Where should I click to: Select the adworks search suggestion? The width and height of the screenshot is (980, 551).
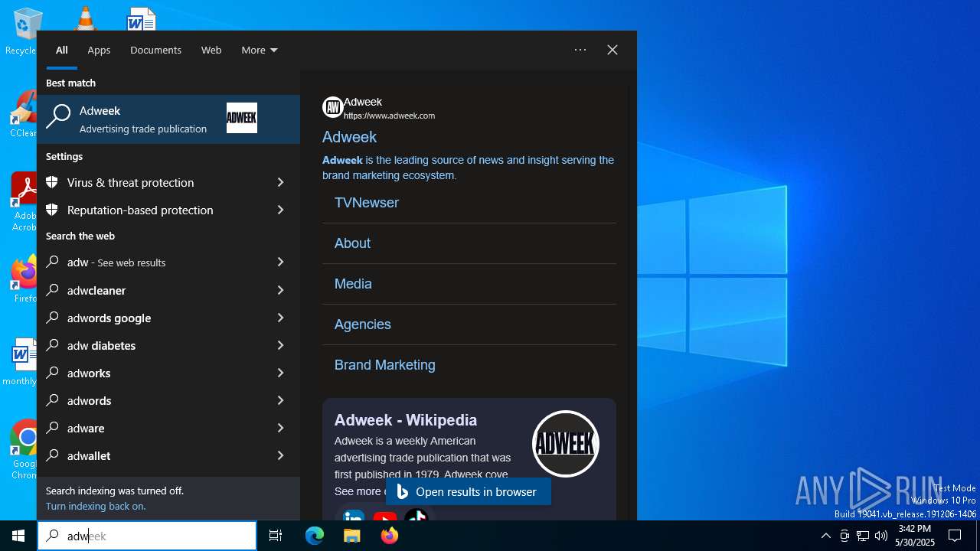point(168,373)
